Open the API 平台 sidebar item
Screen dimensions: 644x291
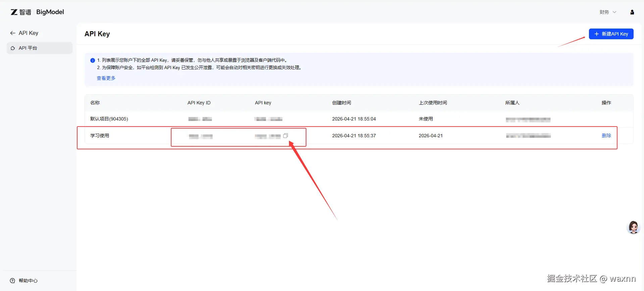[x=40, y=48]
